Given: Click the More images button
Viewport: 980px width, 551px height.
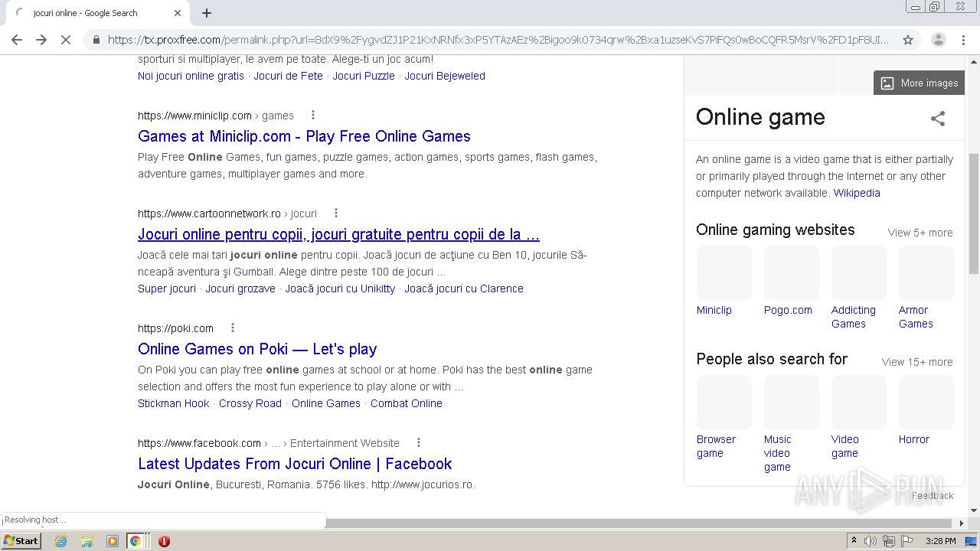Looking at the screenshot, I should click(919, 83).
